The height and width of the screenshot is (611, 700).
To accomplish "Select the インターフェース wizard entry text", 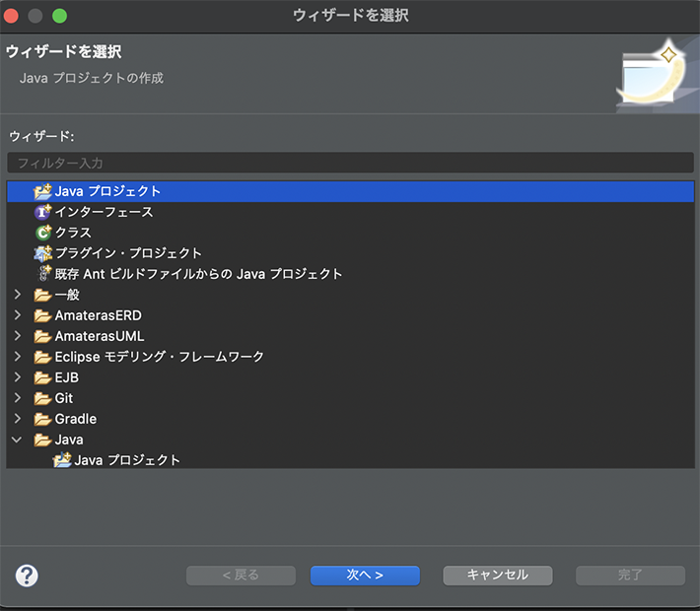I will [x=105, y=212].
